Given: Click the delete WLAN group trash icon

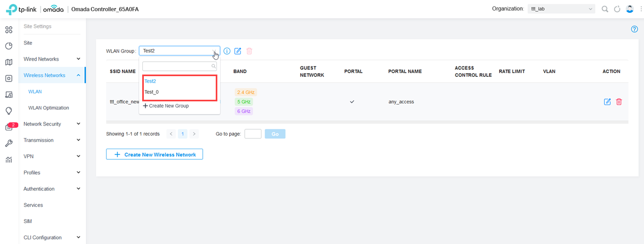Looking at the screenshot, I should tap(249, 51).
